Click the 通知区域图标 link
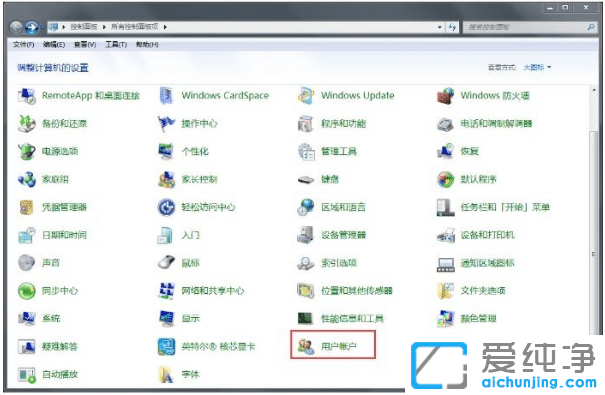The width and height of the screenshot is (605, 395). click(487, 263)
